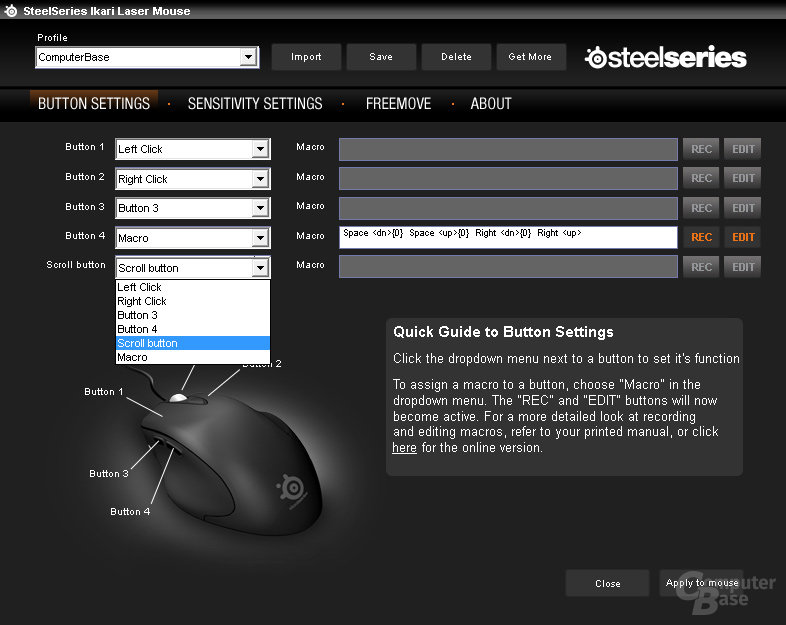This screenshot has height=625, width=786.
Task: Click the 'Button 1' label on mouse diagram
Action: tap(104, 391)
